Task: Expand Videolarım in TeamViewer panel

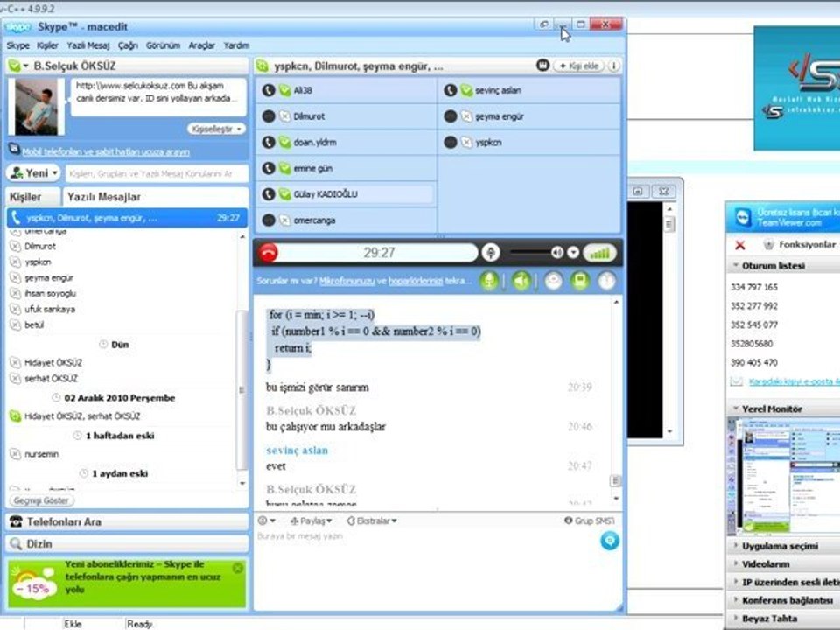Action: [765, 564]
